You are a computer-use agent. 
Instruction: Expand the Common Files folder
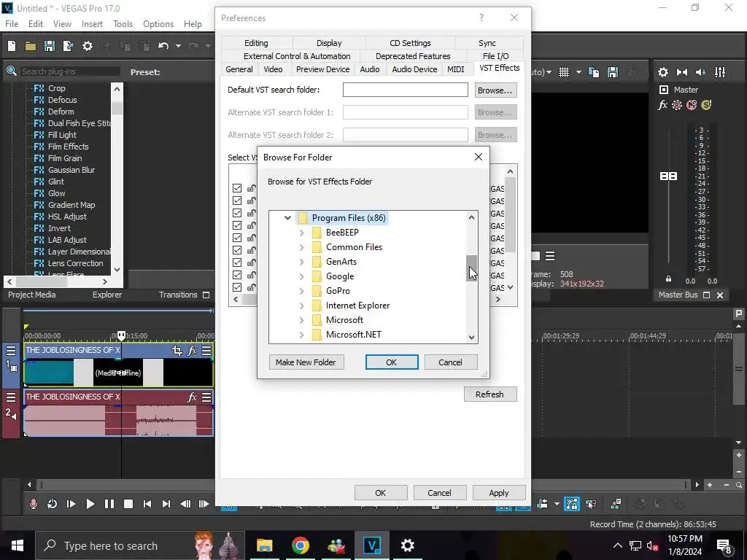click(x=301, y=247)
